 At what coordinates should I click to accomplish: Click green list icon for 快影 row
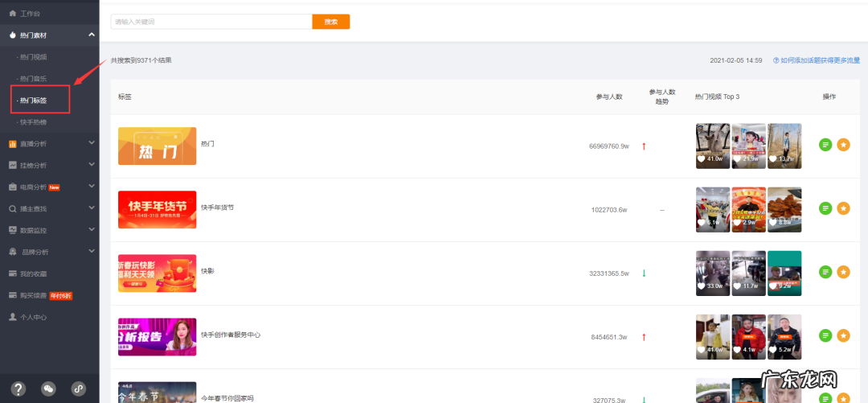click(825, 272)
